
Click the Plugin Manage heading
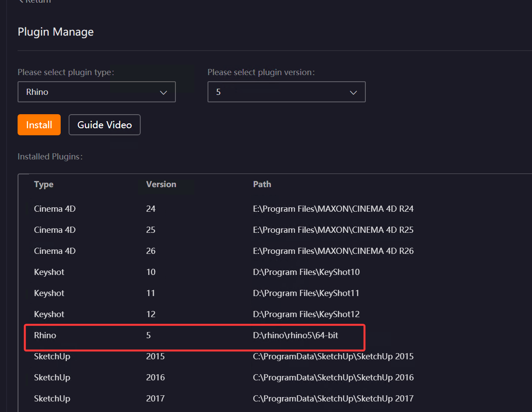click(x=55, y=32)
